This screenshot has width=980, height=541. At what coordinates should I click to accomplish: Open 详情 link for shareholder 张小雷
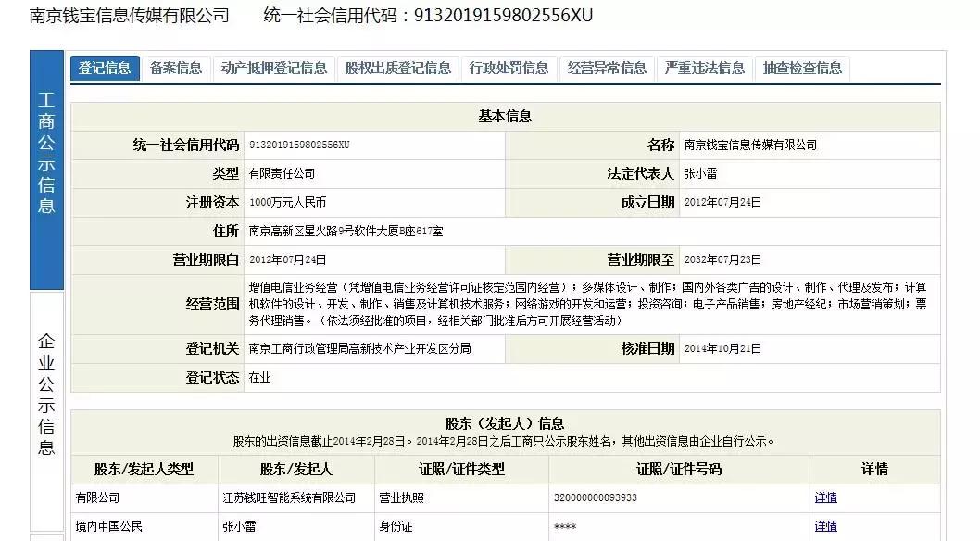tap(824, 527)
